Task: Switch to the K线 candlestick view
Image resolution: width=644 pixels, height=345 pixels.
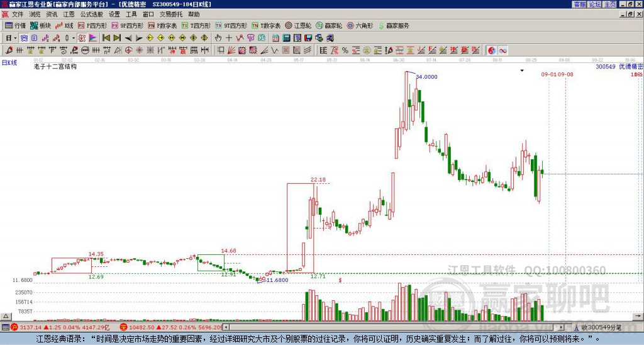Action: click(64, 25)
